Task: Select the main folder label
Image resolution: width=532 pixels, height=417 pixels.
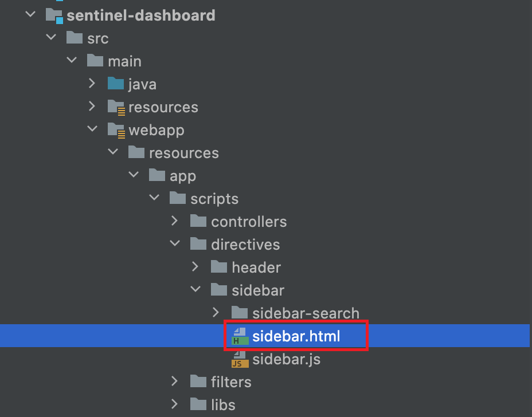Action: [124, 62]
